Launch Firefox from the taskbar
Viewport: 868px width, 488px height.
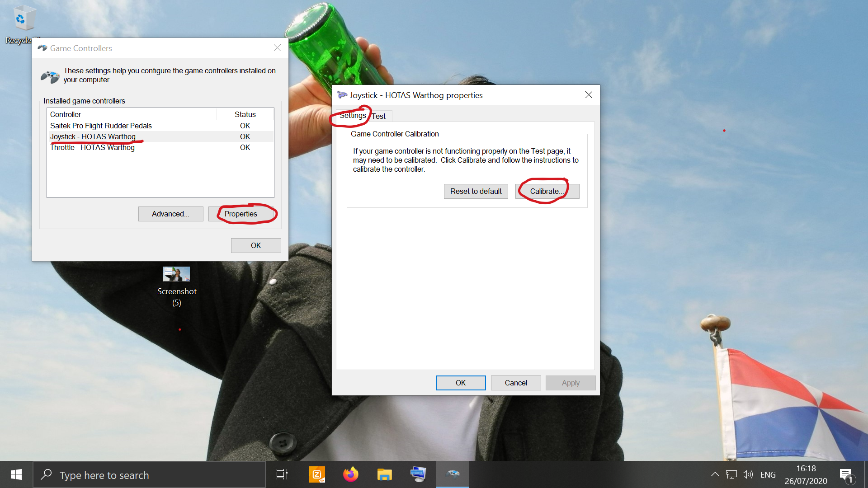coord(351,474)
